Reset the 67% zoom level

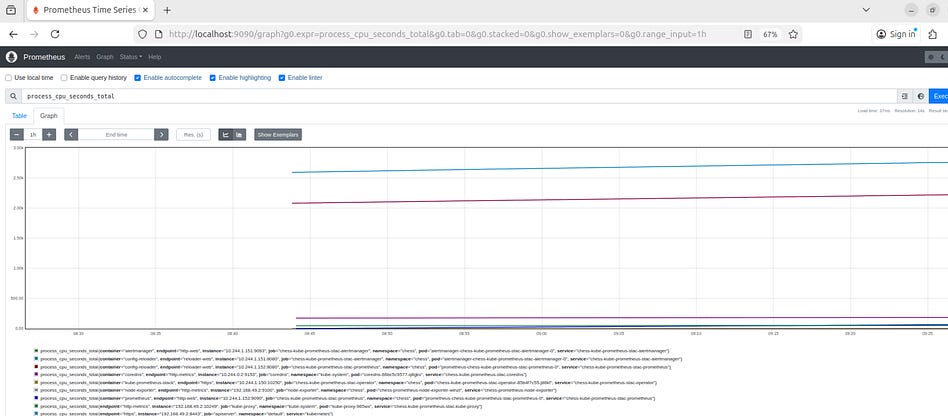click(x=770, y=34)
